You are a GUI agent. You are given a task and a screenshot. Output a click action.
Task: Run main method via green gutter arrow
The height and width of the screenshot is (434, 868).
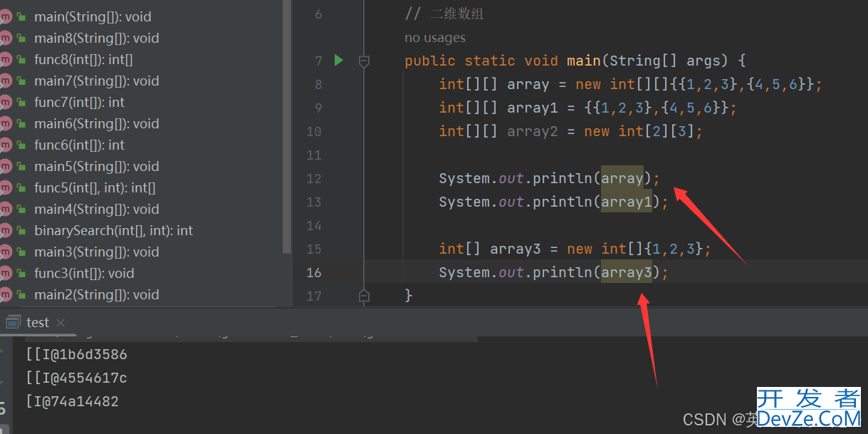(x=339, y=61)
